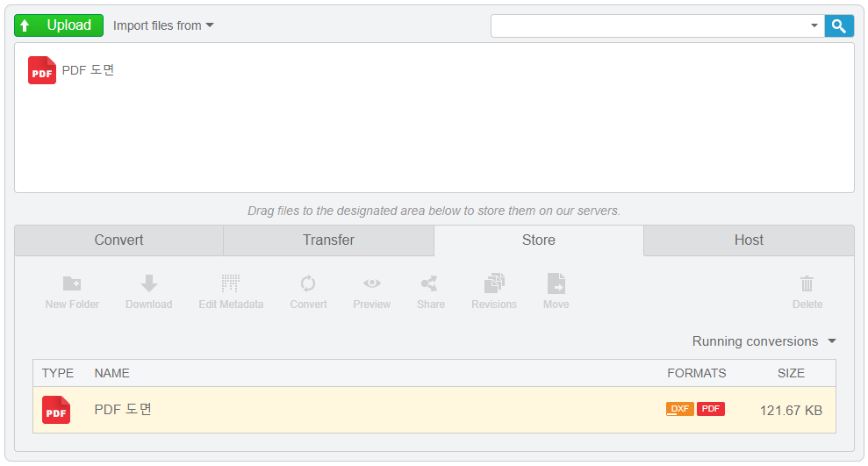The width and height of the screenshot is (868, 466).
Task: Open the Import files from dropdown
Action: point(163,25)
